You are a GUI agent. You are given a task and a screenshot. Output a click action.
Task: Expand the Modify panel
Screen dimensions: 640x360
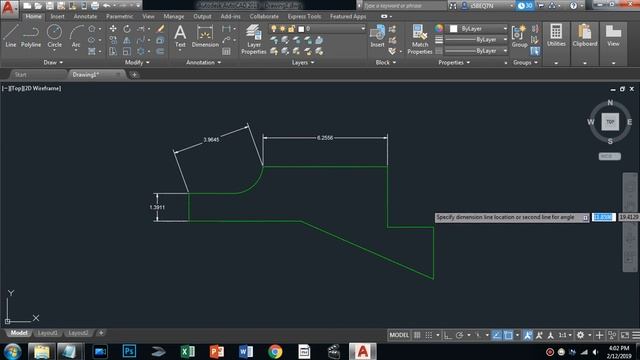[x=137, y=62]
